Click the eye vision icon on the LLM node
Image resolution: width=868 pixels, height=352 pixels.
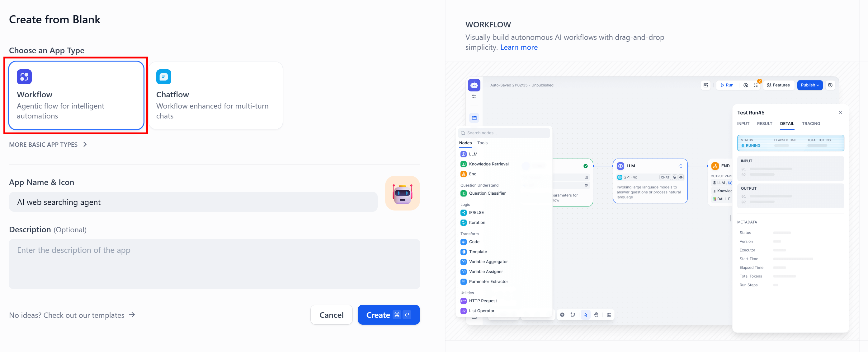(x=681, y=177)
